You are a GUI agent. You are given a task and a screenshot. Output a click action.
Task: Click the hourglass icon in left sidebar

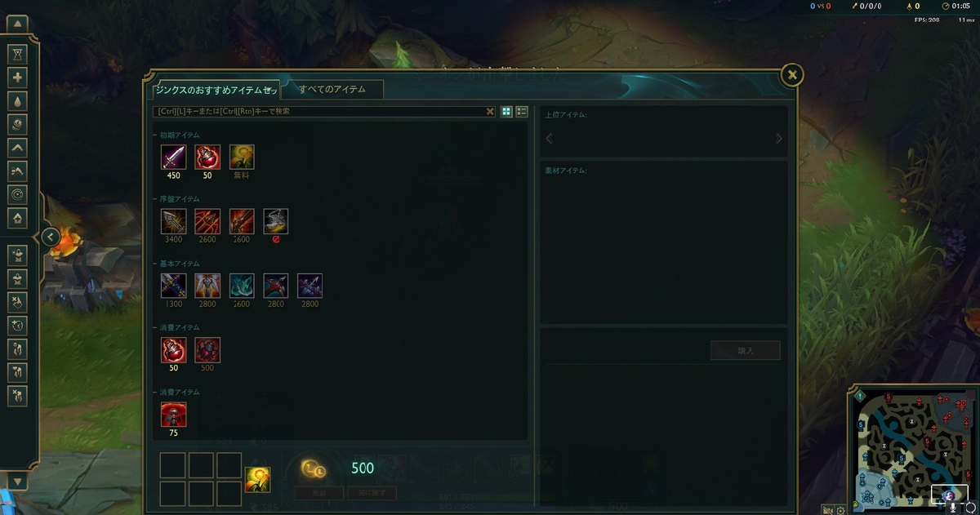click(18, 54)
